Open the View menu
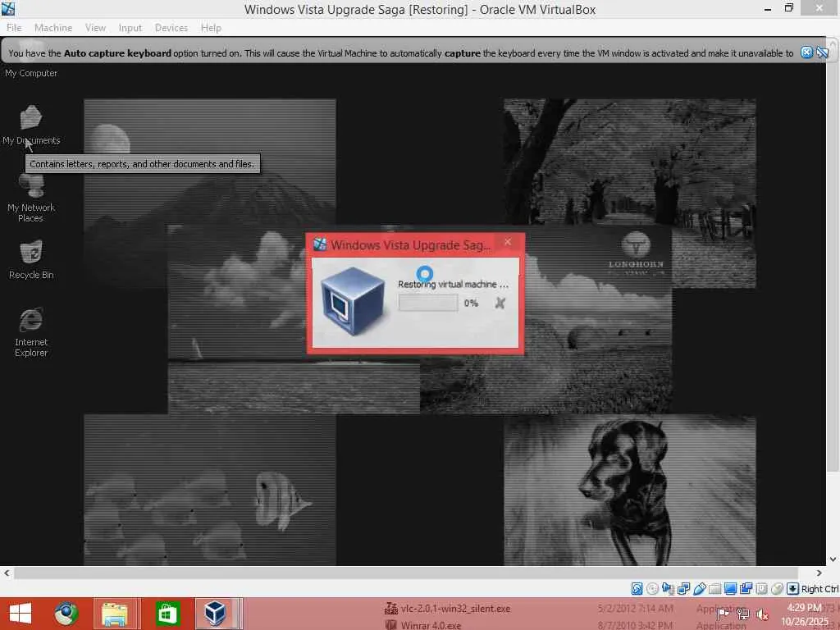Screen dimensions: 840x630 [95, 28]
